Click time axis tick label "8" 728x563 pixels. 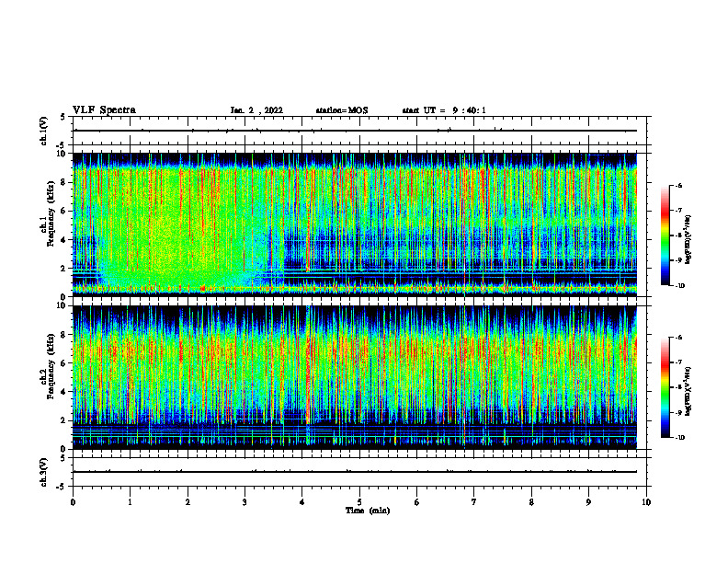[531, 502]
